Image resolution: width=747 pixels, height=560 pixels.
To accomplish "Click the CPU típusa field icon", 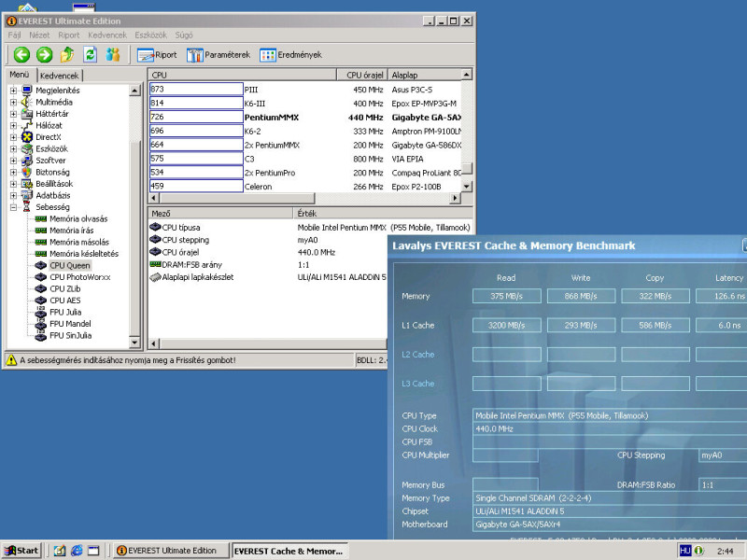I will pos(155,227).
